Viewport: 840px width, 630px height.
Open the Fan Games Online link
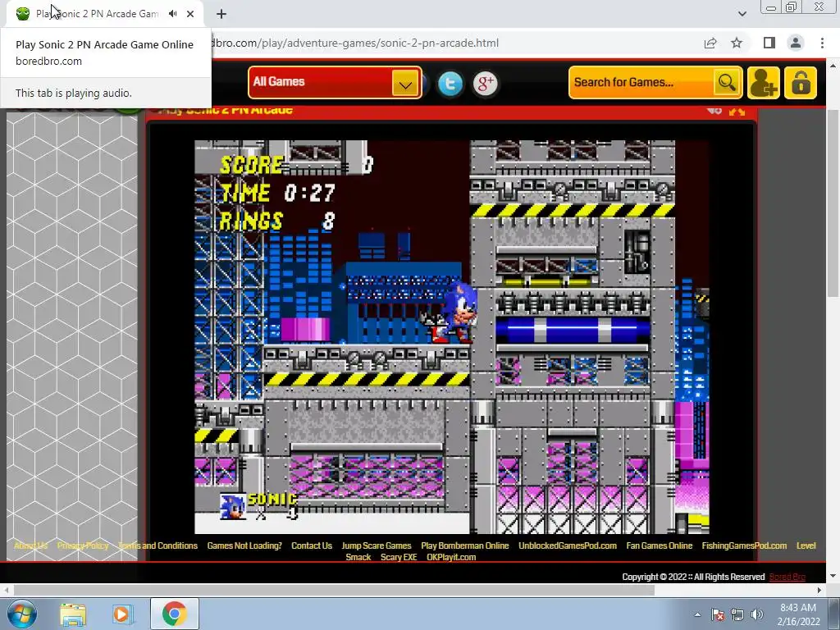[660, 546]
